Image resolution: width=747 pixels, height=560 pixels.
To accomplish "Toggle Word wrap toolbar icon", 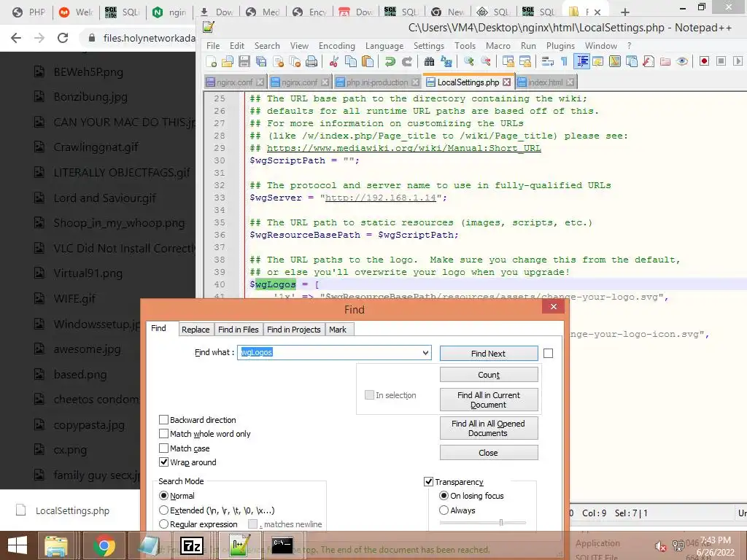I will 548,61.
